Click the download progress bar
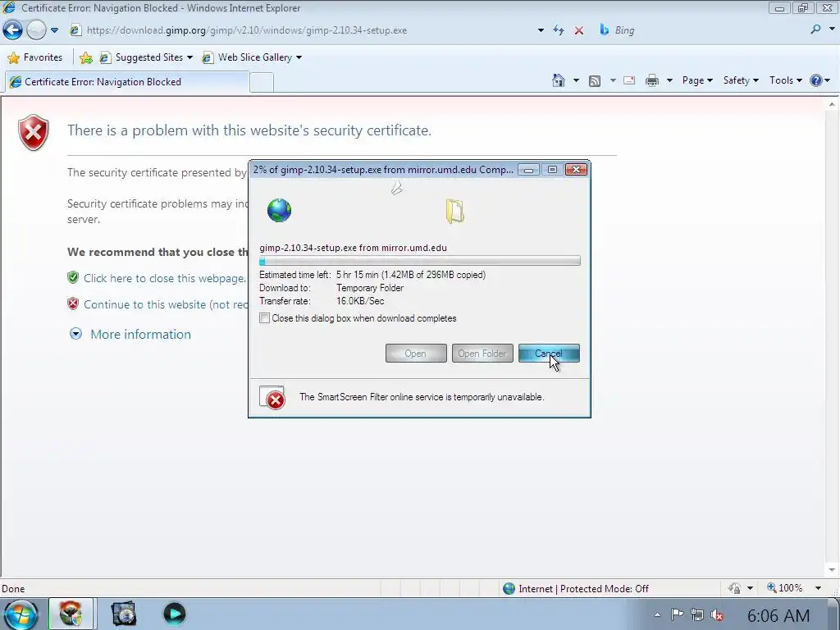Viewport: 840px width, 630px height. [x=419, y=261]
